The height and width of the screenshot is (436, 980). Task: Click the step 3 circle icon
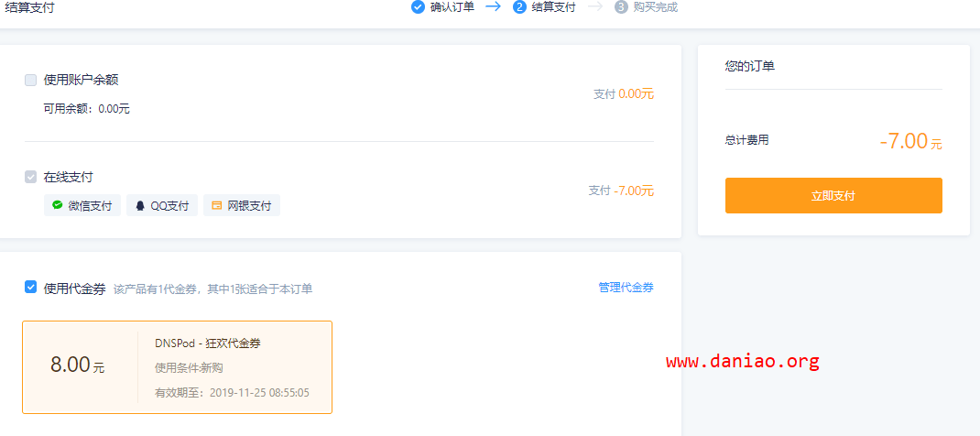621,7
